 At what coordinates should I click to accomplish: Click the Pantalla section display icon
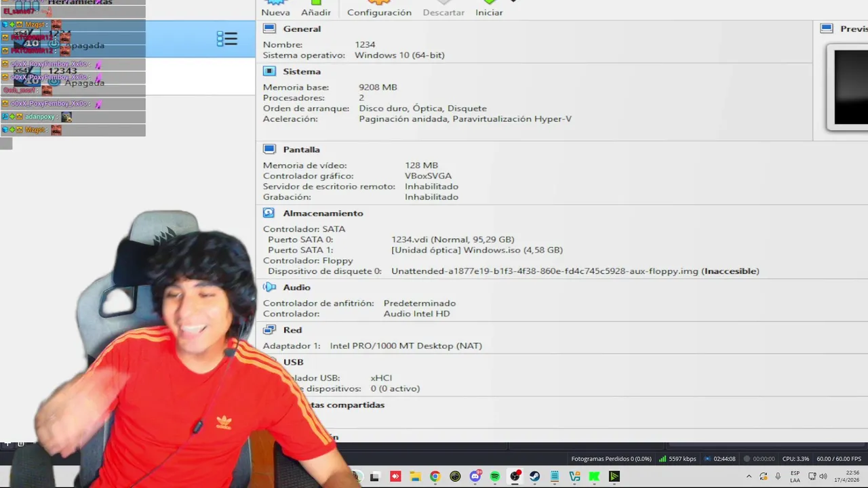(269, 149)
